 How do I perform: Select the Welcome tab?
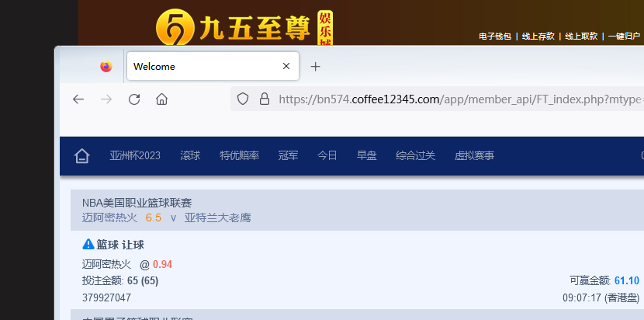click(x=202, y=67)
